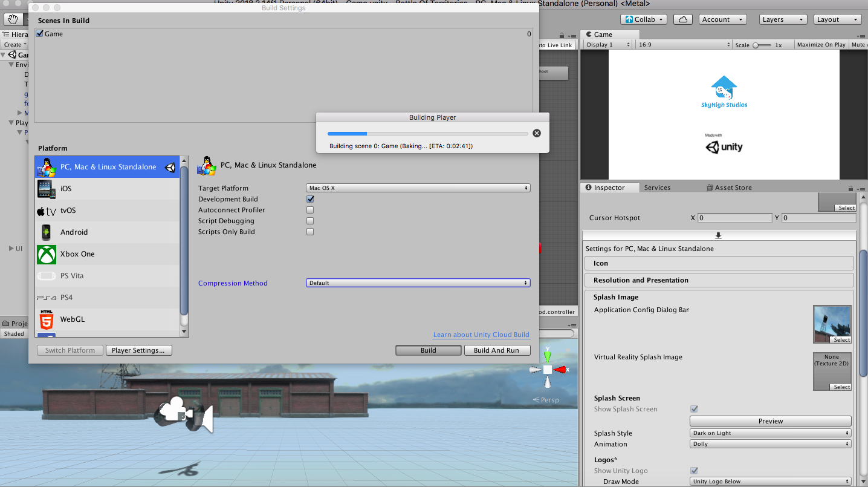The width and height of the screenshot is (868, 487).
Task: Open the Layers dropdown
Action: click(x=783, y=19)
